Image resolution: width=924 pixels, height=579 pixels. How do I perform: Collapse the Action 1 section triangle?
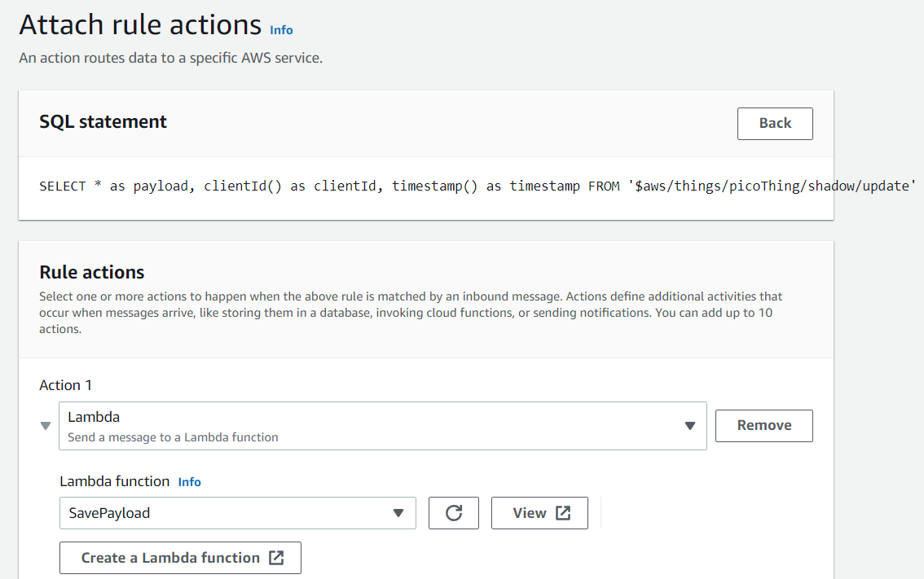coord(46,426)
